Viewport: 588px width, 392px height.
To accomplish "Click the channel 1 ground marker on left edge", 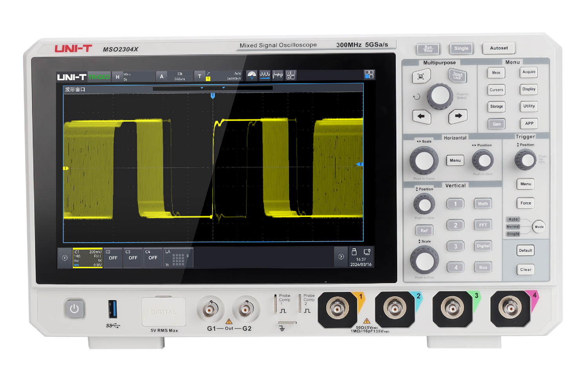I will pyautogui.click(x=66, y=168).
